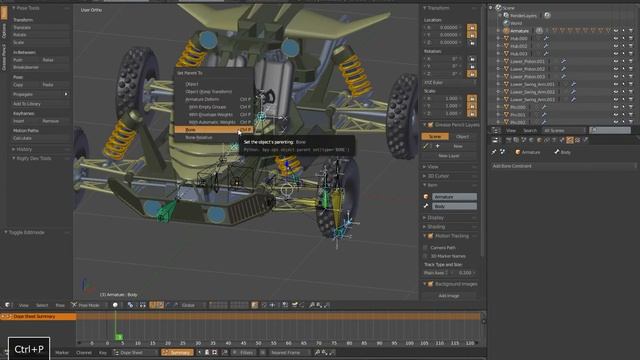This screenshot has width=640, height=360.
Task: Open the Dope Sheet mode dropdown
Action: click(x=136, y=353)
